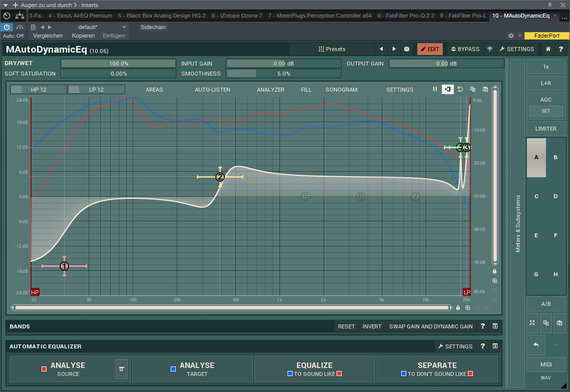The height and width of the screenshot is (392, 570).
Task: Toggle the BYPASS button
Action: [465, 49]
